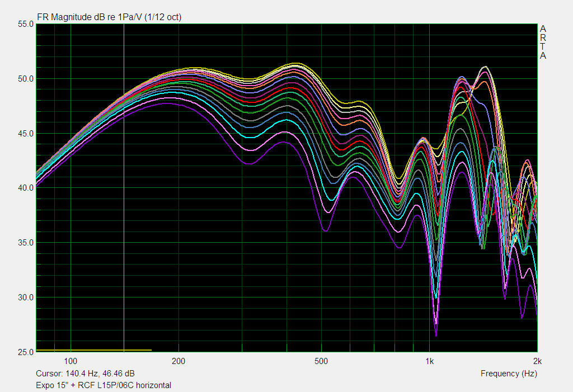Click the 50.0 y-axis label
The image size is (573, 392).
(x=26, y=79)
